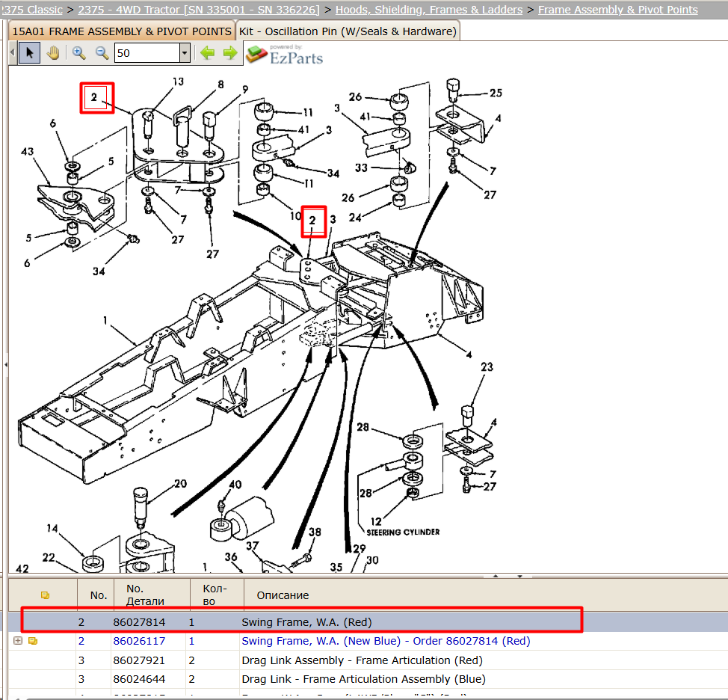Click callout 20 in the diagram
Image resolution: width=728 pixels, height=700 pixels.
[181, 484]
